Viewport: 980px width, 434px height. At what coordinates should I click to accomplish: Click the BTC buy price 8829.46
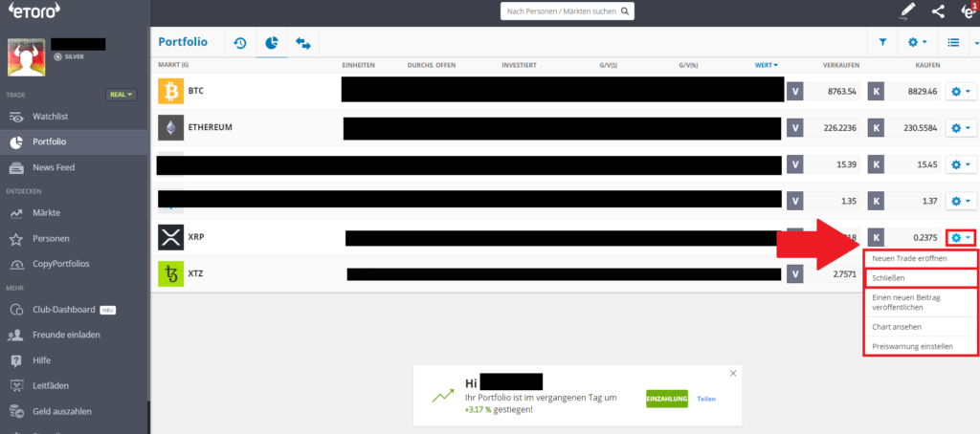pyautogui.click(x=916, y=91)
